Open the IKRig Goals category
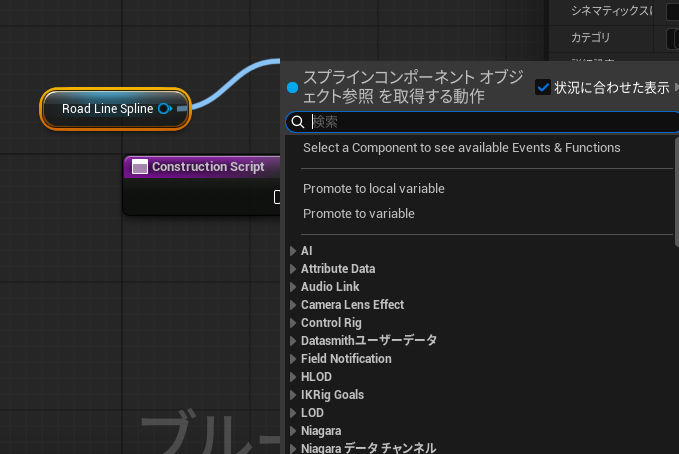The height and width of the screenshot is (454, 679). pyautogui.click(x=332, y=395)
